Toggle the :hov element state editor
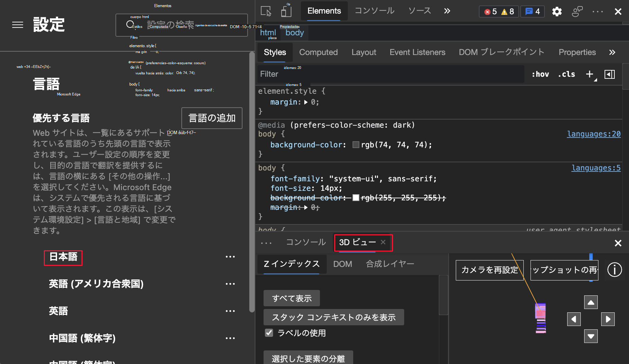 540,74
